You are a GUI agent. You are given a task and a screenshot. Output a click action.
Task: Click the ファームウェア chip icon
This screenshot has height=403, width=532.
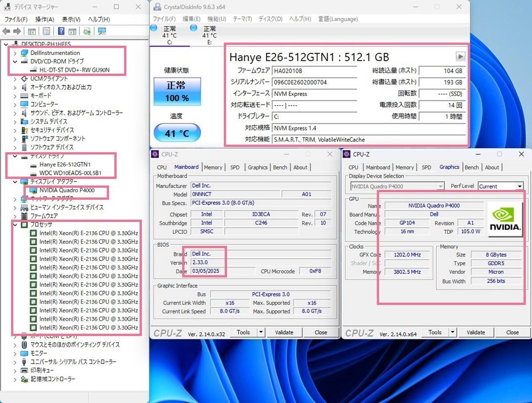pyautogui.click(x=25, y=216)
